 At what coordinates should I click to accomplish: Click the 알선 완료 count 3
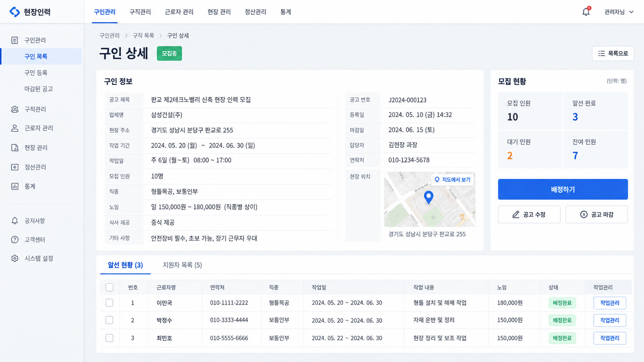[x=575, y=117]
